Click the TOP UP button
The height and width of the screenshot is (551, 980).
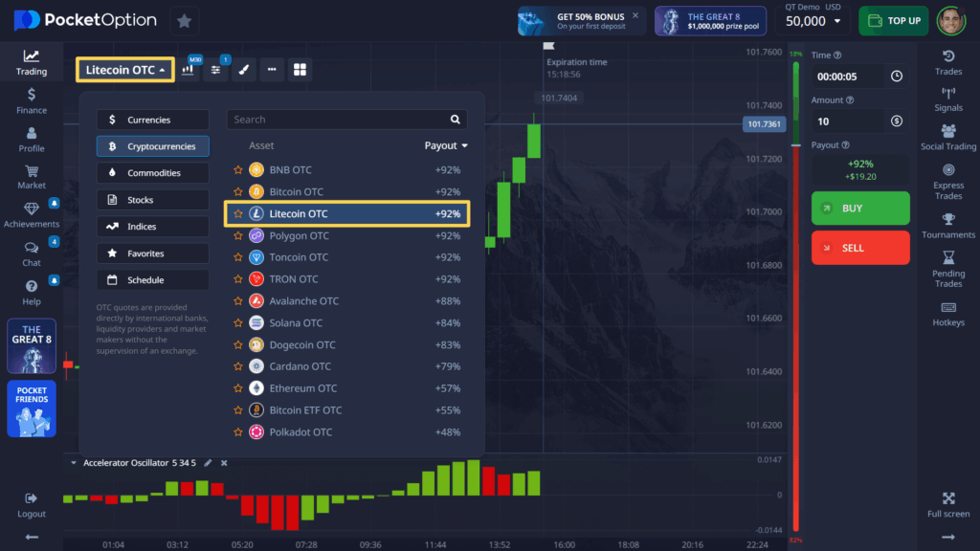point(893,20)
